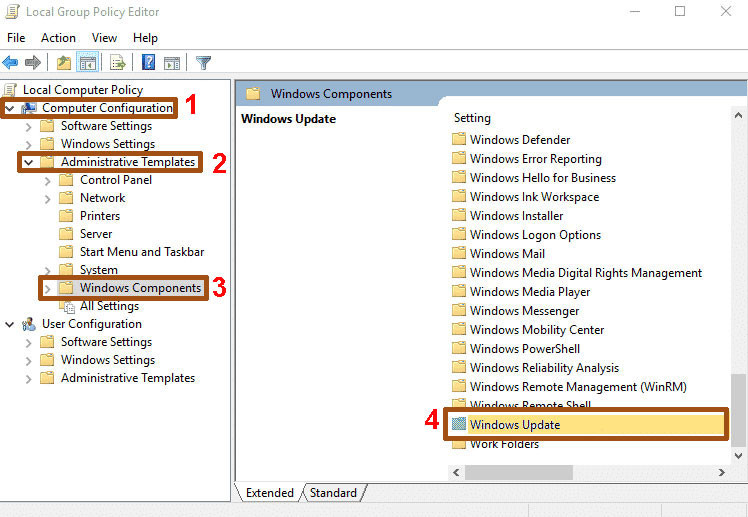Viewport: 748px width, 517px height.
Task: Open the File menu
Action: [16, 38]
